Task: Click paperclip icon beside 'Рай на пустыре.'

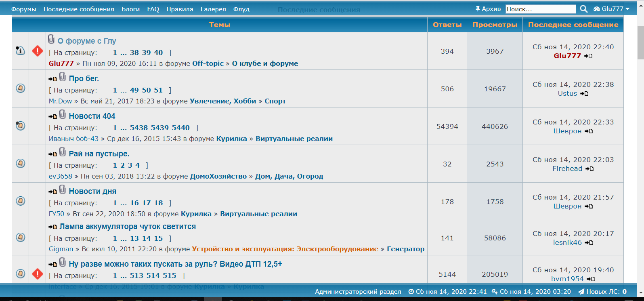Action: [63, 152]
